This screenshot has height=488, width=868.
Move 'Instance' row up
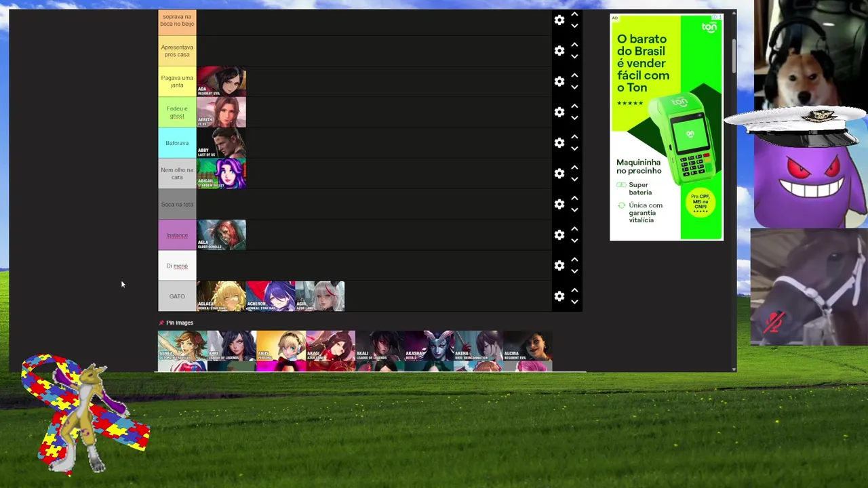click(x=574, y=228)
